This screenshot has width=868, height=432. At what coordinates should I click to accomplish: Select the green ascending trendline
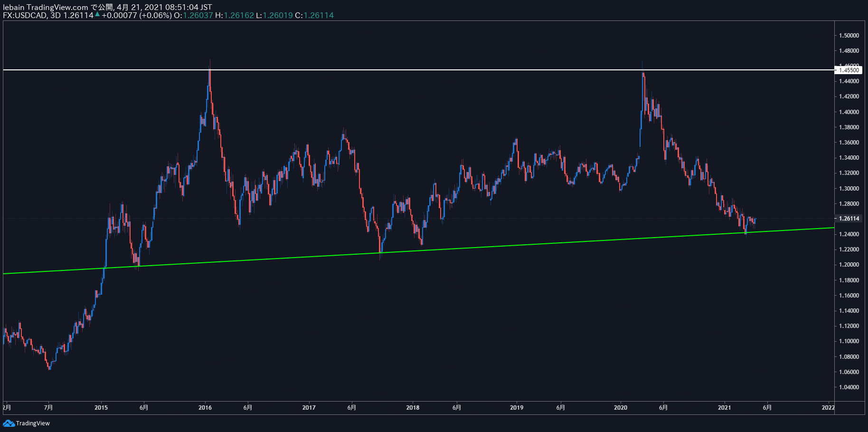[418, 251]
